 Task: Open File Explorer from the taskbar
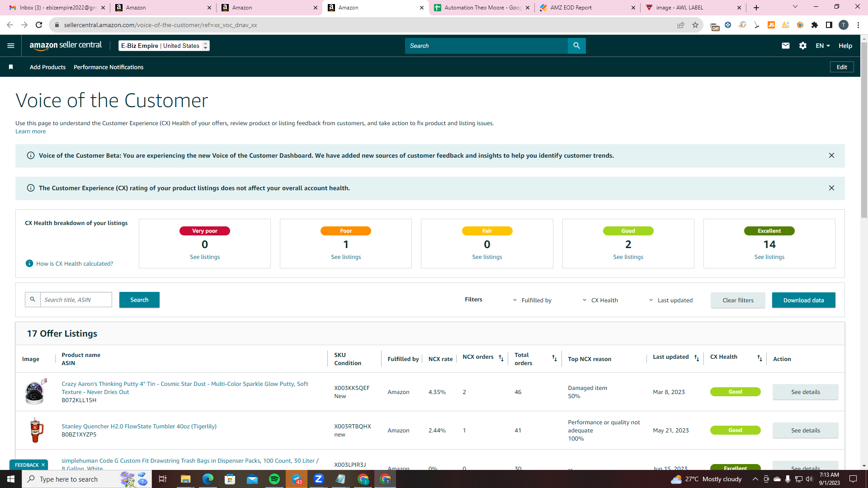coord(186,479)
